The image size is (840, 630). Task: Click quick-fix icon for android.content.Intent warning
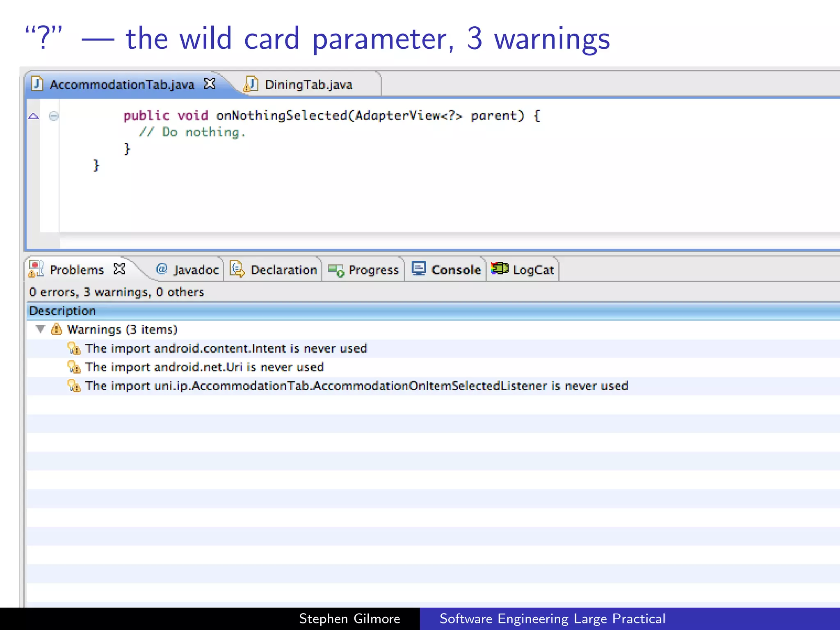pos(74,348)
